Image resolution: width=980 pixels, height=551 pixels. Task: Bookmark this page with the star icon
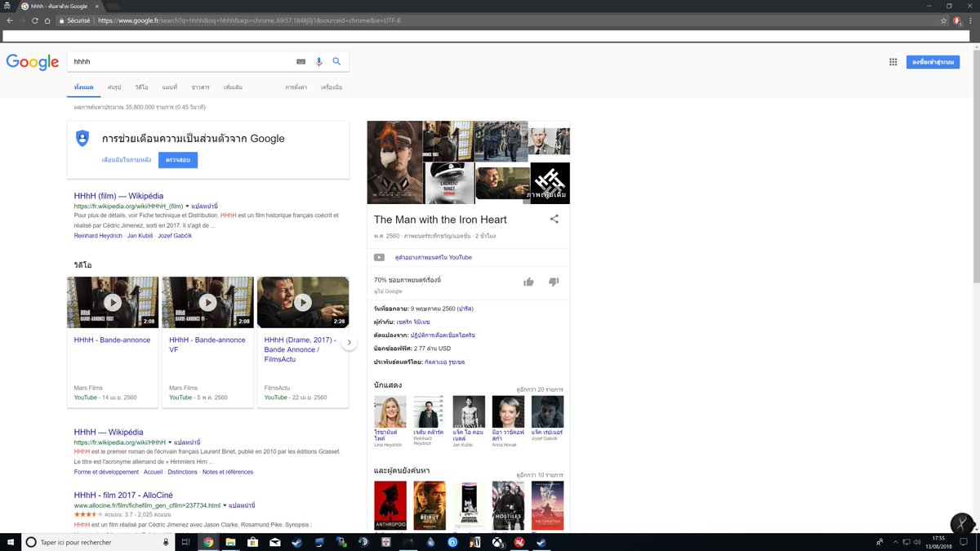(x=944, y=20)
